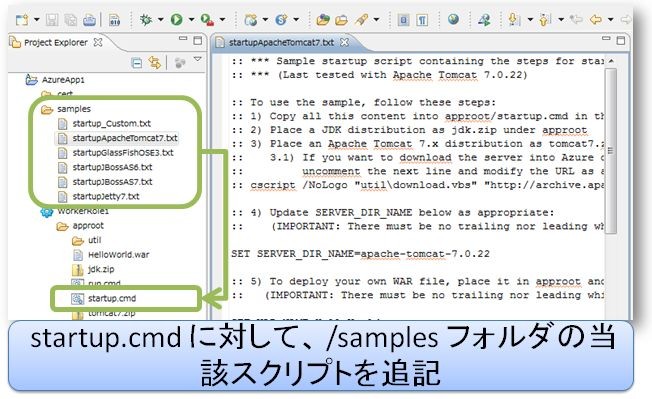
Task: Maximize the editor area
Action: tap(621, 40)
